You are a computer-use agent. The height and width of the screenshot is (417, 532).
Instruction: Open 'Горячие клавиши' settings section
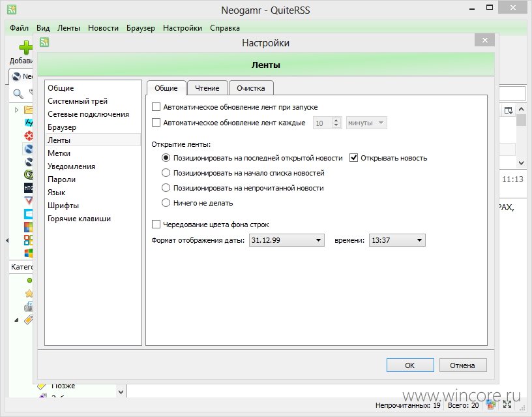click(x=93, y=219)
